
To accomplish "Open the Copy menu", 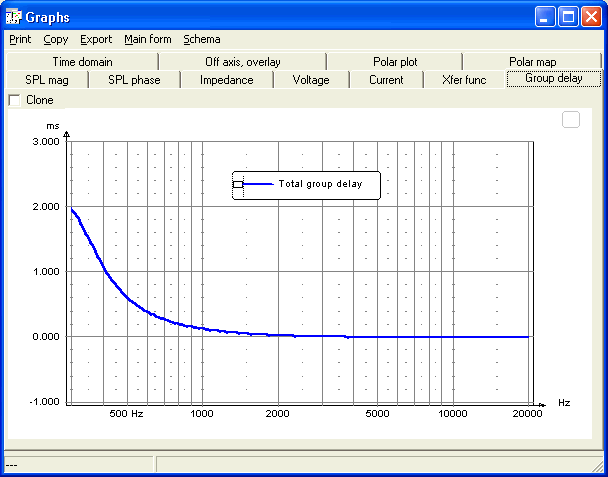I will [55, 39].
